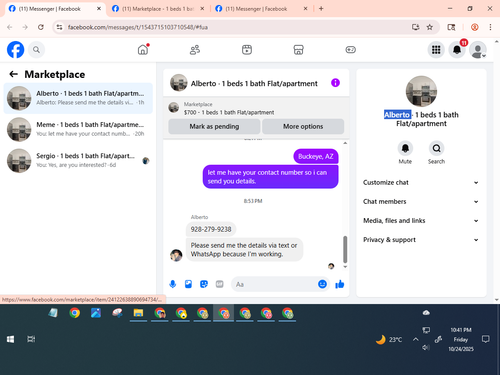Click the voice clip microphone icon

tap(173, 284)
